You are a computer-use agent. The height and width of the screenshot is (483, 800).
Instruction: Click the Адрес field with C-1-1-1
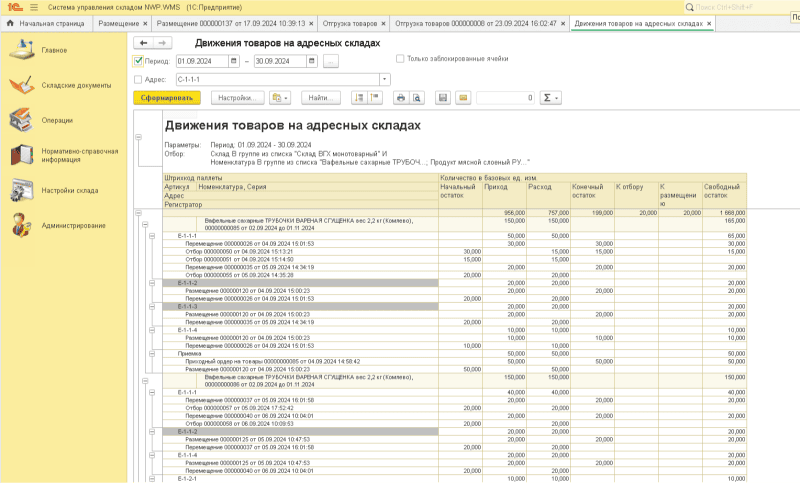pyautogui.click(x=278, y=80)
